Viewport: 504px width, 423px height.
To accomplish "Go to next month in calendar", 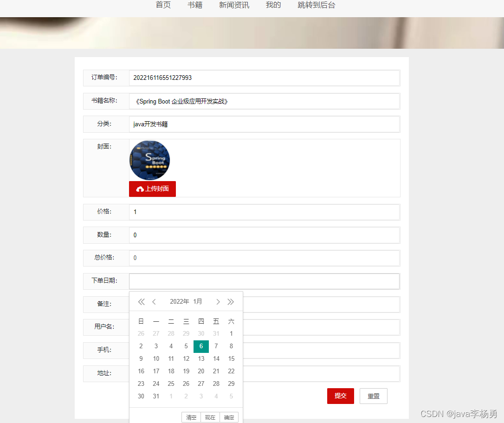I will 218,302.
